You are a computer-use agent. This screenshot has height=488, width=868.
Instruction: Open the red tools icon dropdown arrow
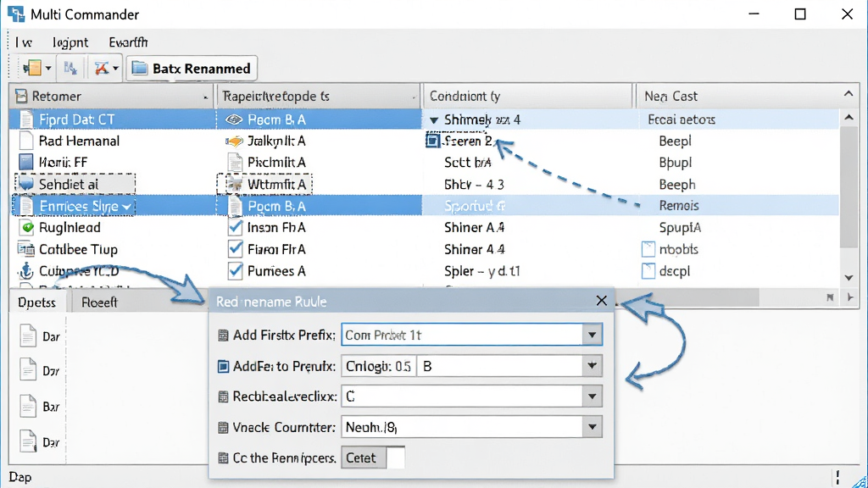point(115,69)
